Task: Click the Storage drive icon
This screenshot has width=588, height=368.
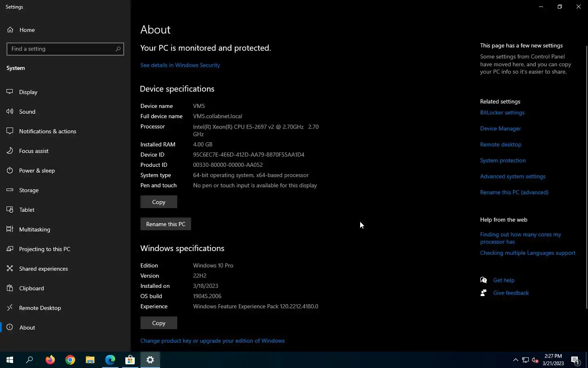Action: pos(10,190)
